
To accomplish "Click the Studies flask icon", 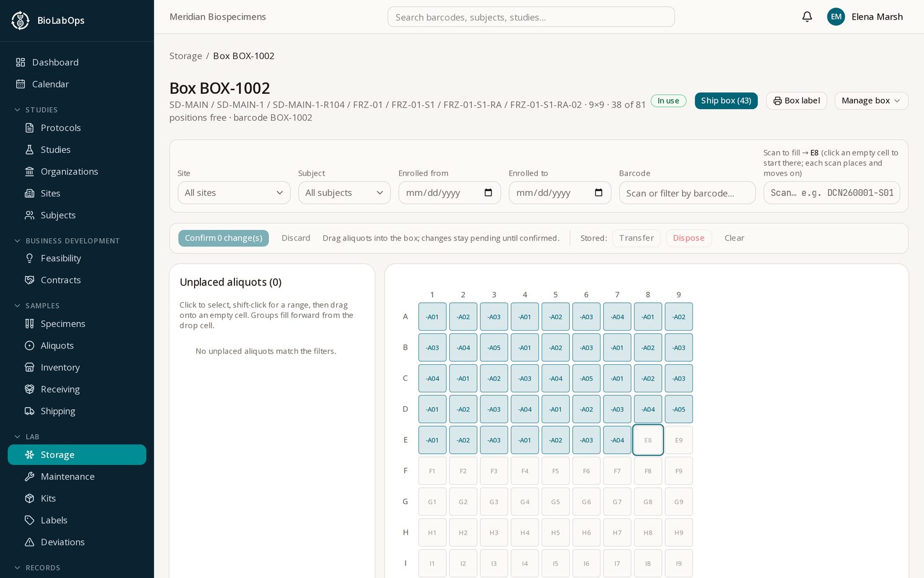I will [29, 150].
